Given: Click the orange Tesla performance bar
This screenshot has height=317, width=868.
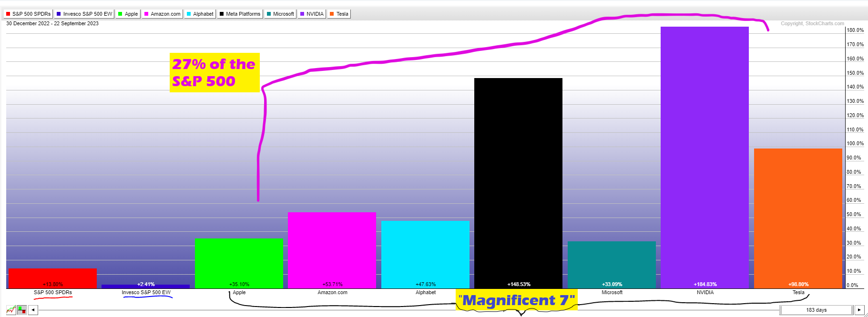Looking at the screenshot, I should [x=798, y=218].
